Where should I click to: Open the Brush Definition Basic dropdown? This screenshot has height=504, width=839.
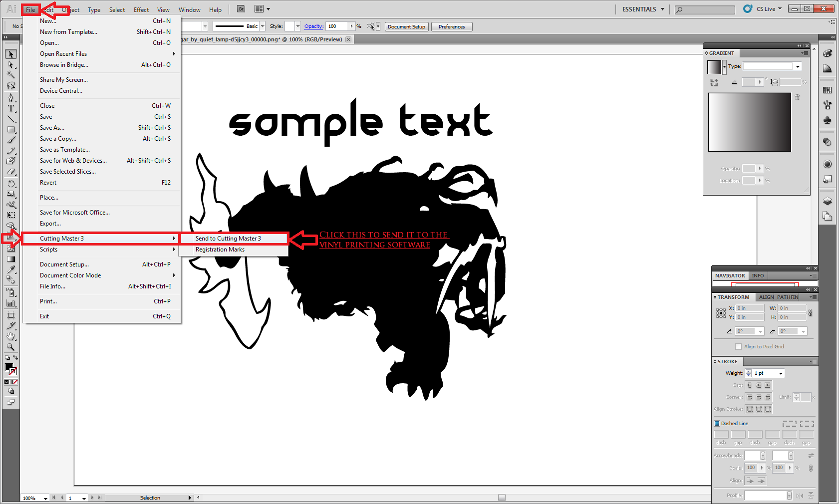click(x=263, y=26)
